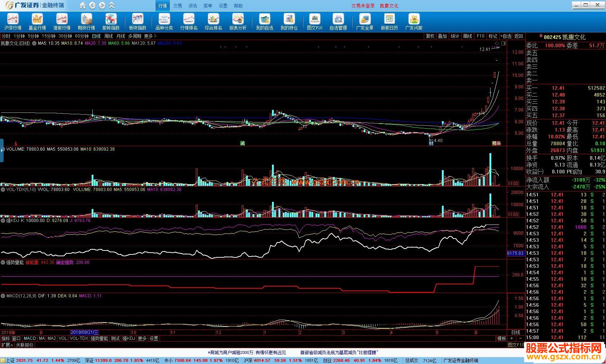Viewport: 606px width, 364px height.
Task: Open 期货行情 futures quotes icon
Action: coord(86,22)
